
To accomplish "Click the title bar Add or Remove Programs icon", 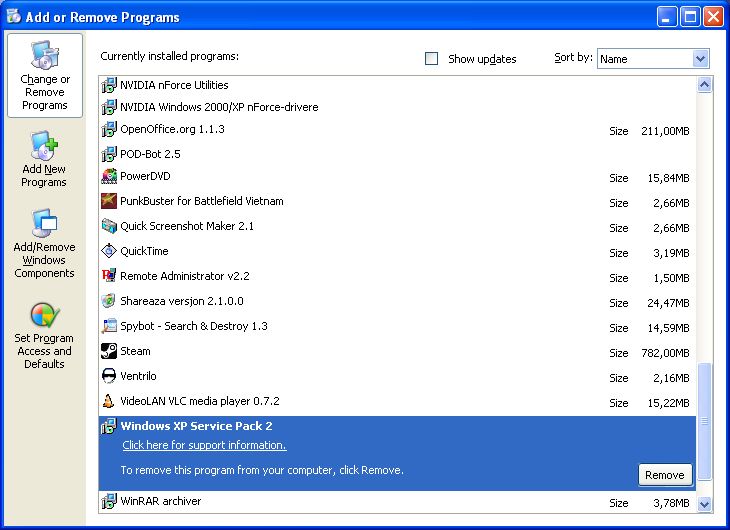I will 14,16.
